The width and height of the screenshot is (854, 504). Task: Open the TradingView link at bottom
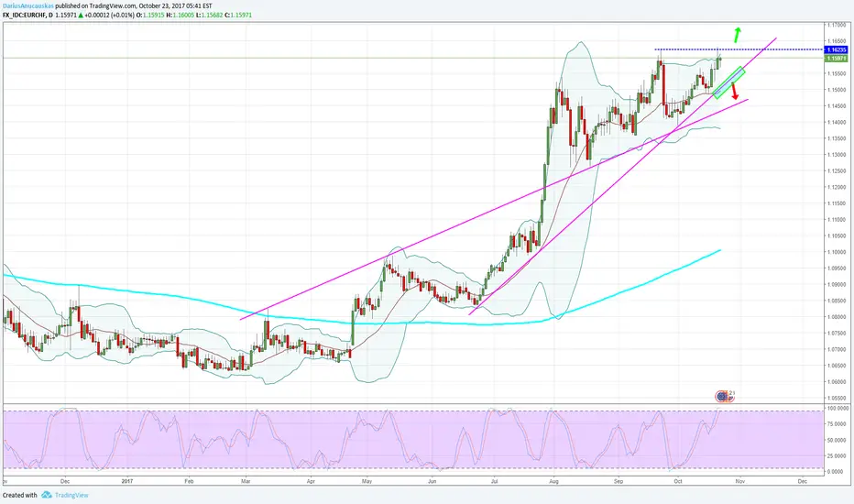click(71, 495)
